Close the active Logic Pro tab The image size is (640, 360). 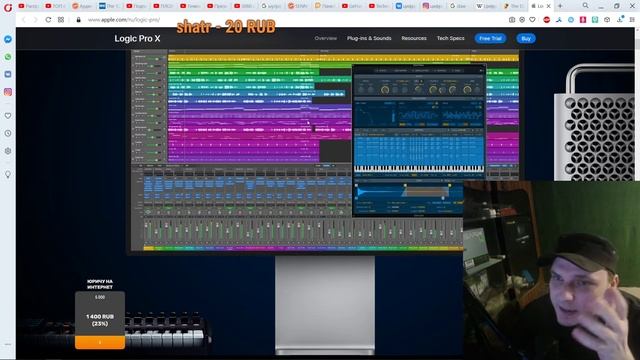coord(549,6)
